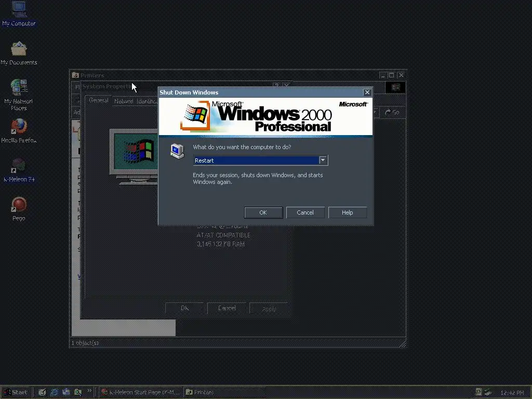Screen dimensions: 532x399
Task: Close the Printers window
Action: click(x=401, y=75)
